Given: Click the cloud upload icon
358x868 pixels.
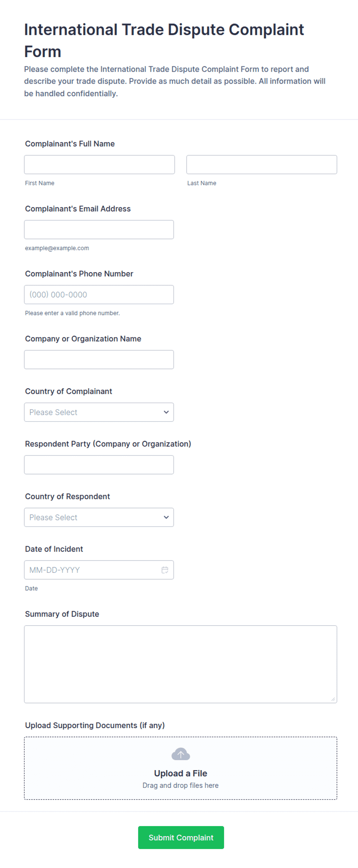Looking at the screenshot, I should (x=181, y=754).
